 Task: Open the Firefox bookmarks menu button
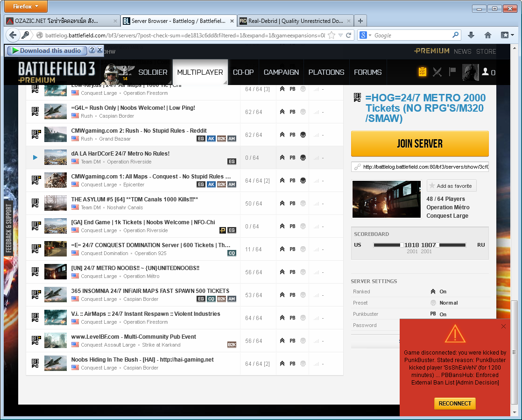pyautogui.click(x=507, y=36)
